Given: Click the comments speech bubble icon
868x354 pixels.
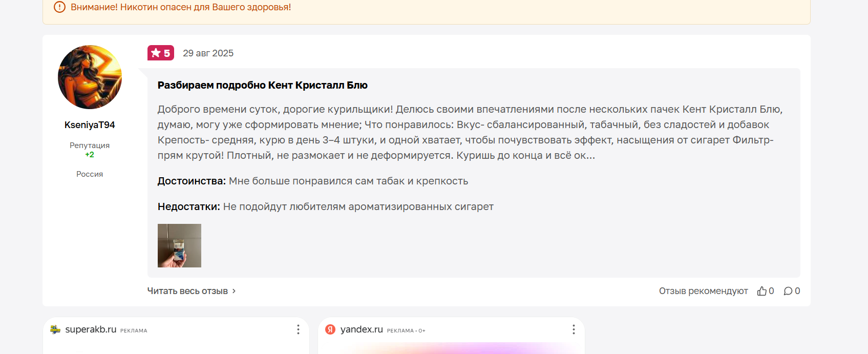Looking at the screenshot, I should 788,291.
